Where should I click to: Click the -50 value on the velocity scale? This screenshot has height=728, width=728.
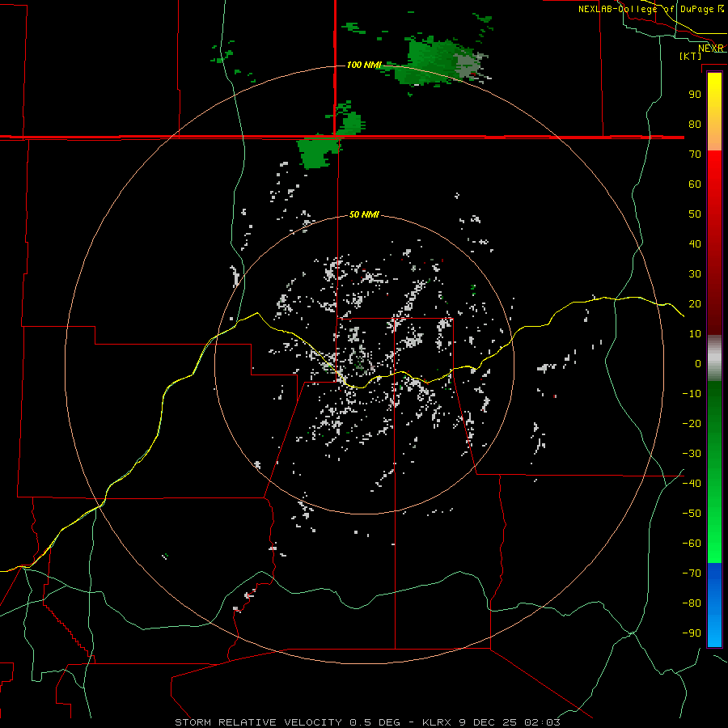tap(692, 514)
